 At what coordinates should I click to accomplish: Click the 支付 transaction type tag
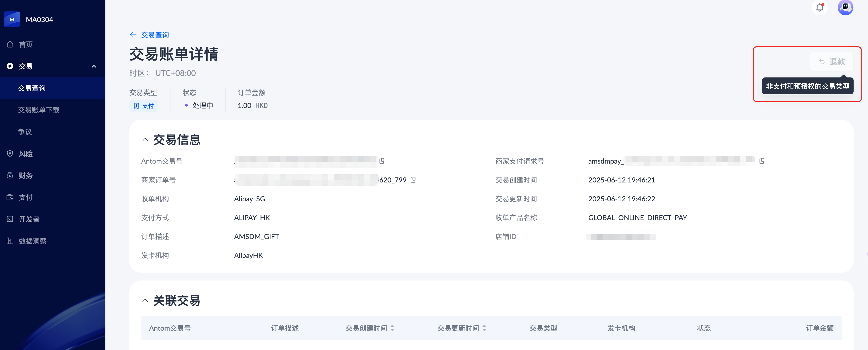(x=144, y=106)
